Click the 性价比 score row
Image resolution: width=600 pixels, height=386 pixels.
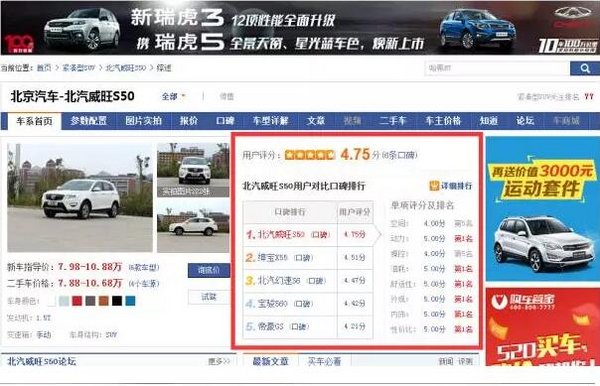point(431,329)
